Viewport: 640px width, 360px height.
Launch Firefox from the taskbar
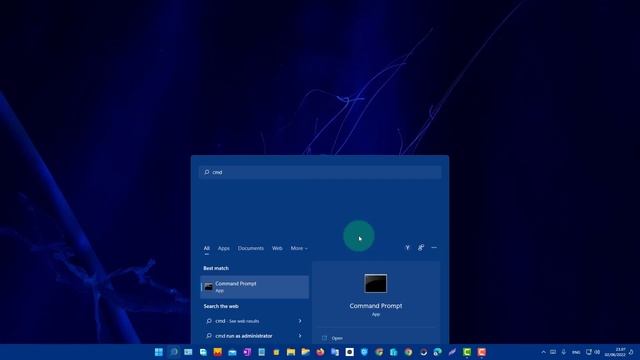(x=320, y=352)
